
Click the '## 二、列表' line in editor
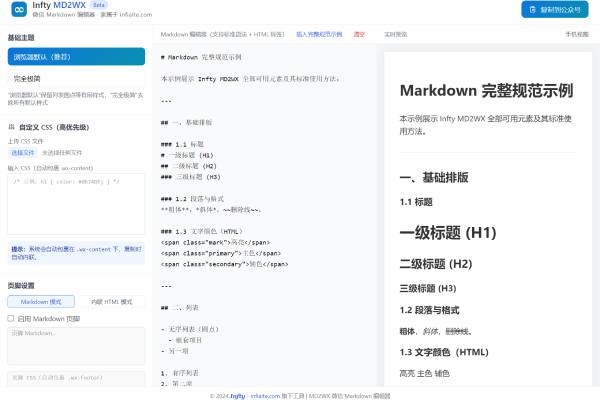[x=180, y=308]
